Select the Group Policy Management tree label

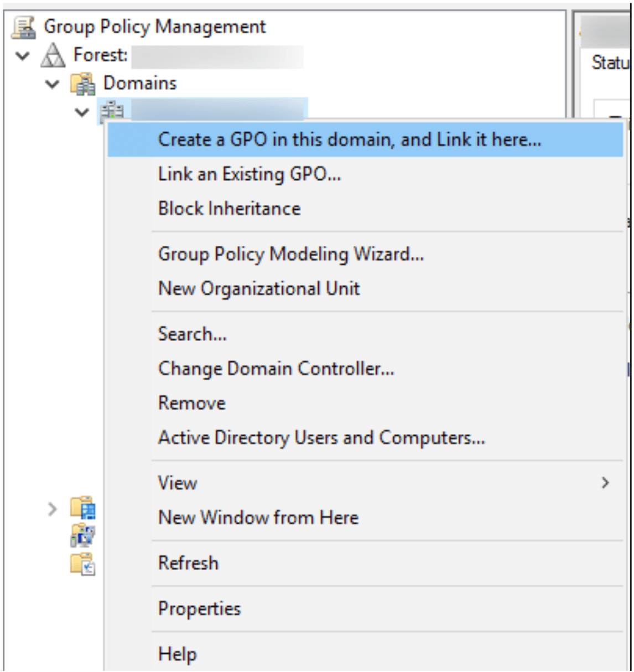click(155, 27)
